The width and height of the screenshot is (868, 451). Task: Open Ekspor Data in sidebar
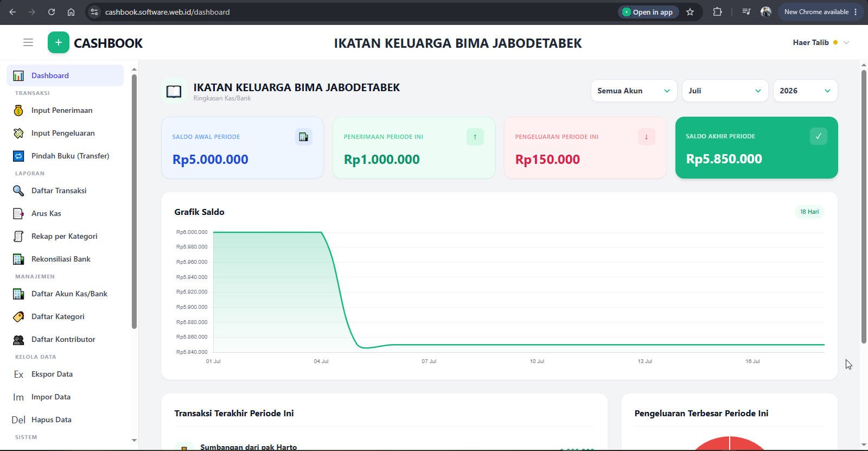[65, 374]
